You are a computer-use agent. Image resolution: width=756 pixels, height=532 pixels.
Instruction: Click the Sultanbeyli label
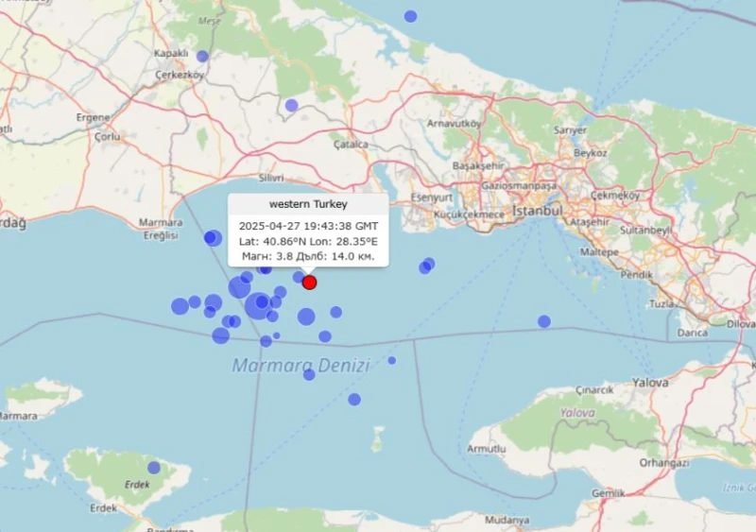[645, 230]
